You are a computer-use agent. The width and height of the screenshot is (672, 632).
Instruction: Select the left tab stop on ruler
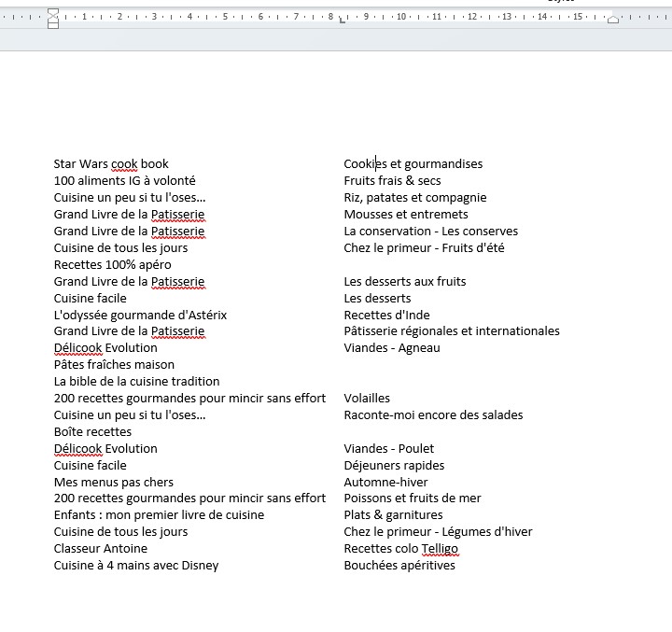(x=343, y=20)
